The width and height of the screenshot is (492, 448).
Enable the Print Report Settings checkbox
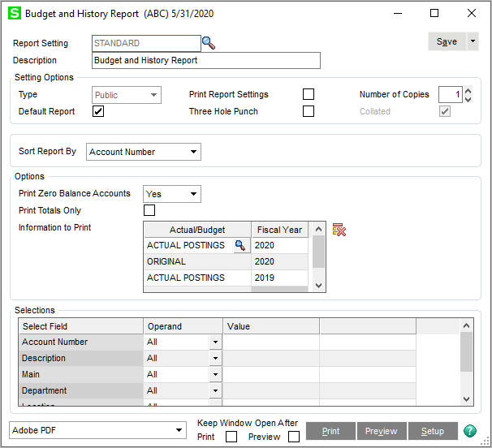[x=309, y=94]
